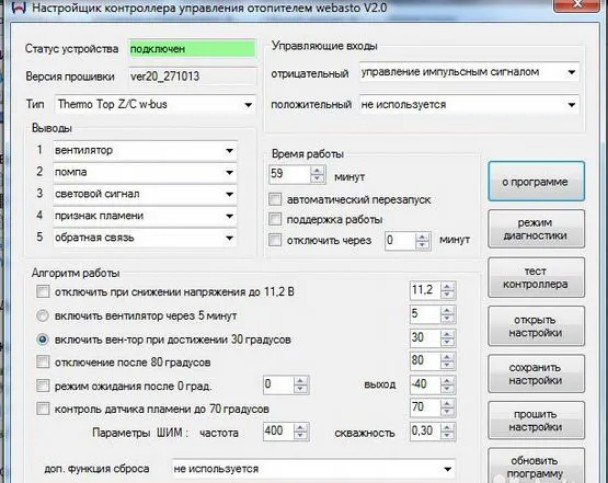This screenshot has width=608, height=483.
Task: Increase 11,2 voltage threshold spinner
Action: click(447, 286)
